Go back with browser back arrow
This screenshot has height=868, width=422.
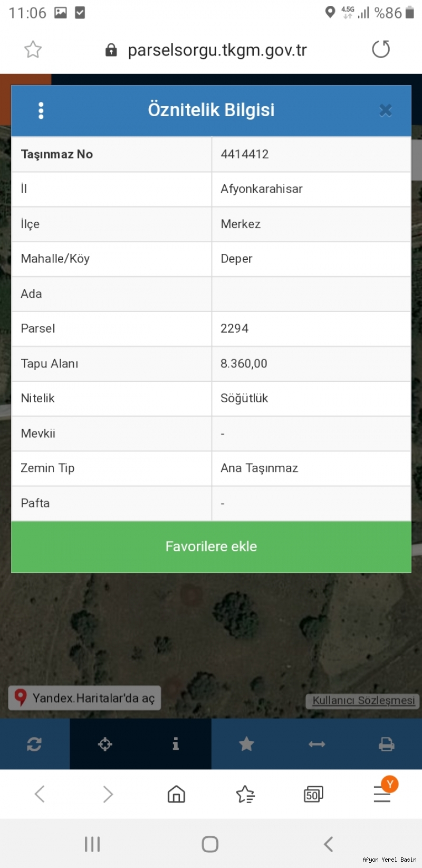click(40, 794)
